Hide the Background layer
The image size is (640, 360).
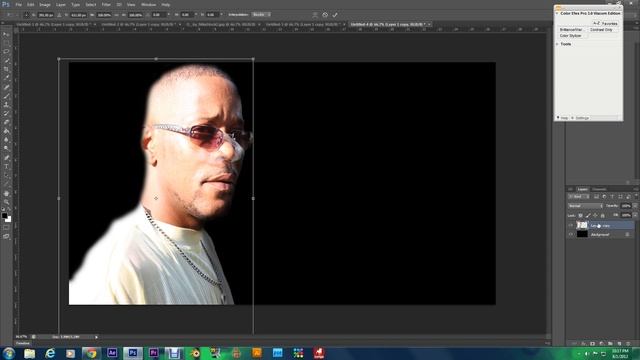coord(570,235)
